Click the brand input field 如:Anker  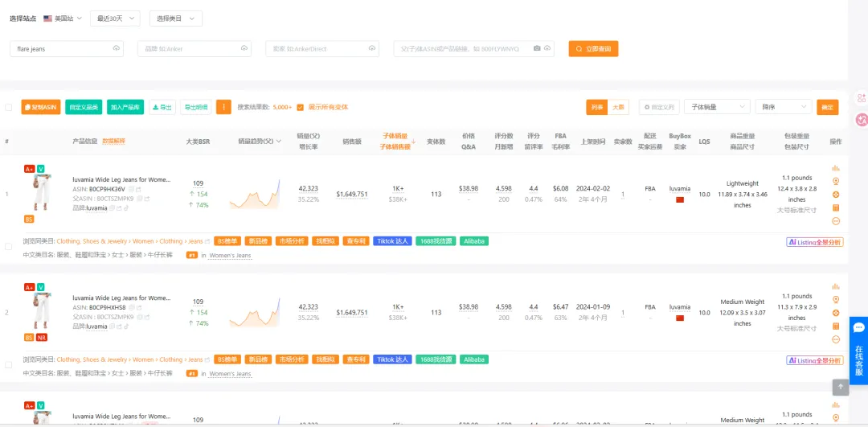pos(194,49)
